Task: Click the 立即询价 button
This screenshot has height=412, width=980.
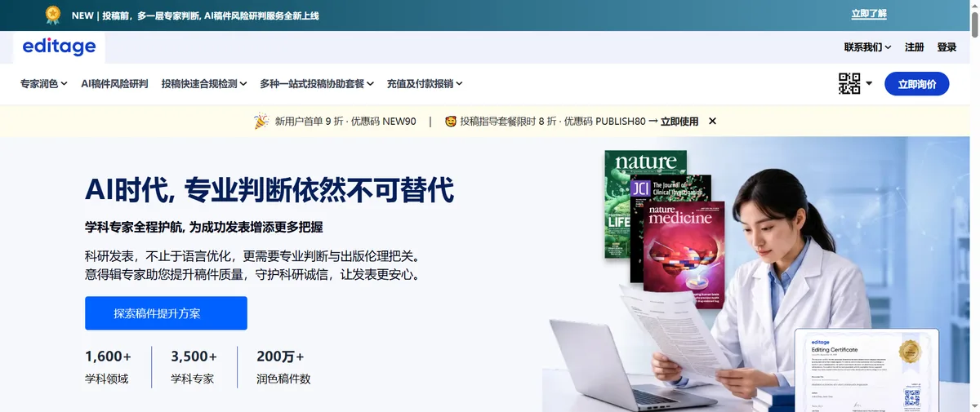Action: point(917,83)
